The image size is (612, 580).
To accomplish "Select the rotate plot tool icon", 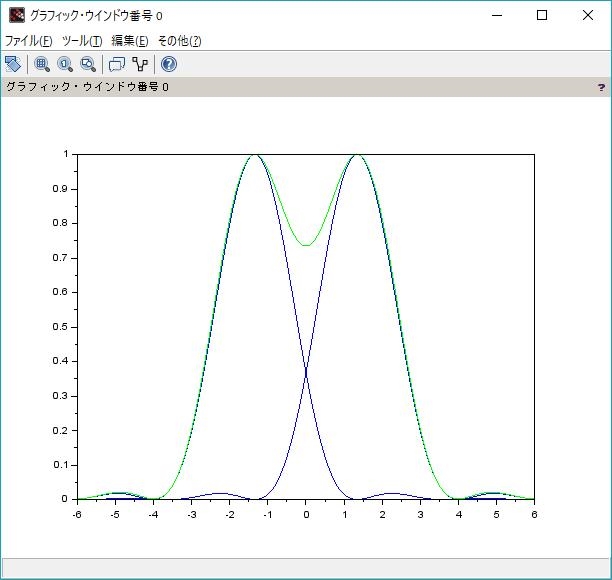I will (x=12, y=64).
